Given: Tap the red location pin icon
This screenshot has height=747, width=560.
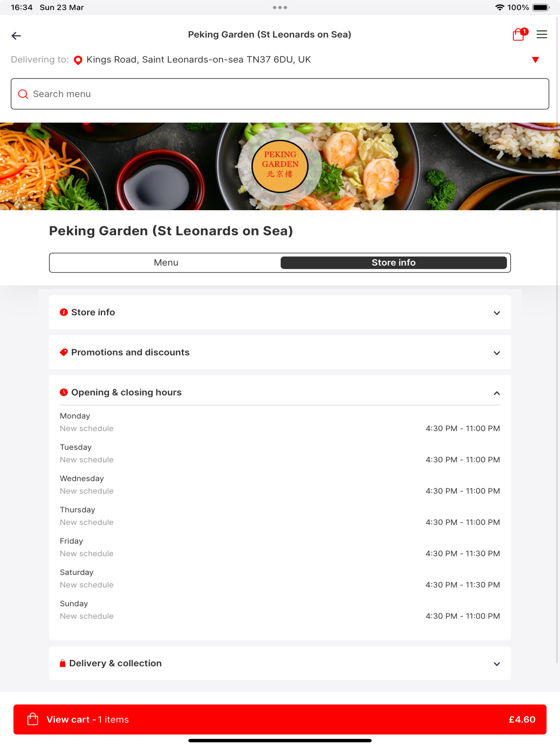Looking at the screenshot, I should coord(78,60).
